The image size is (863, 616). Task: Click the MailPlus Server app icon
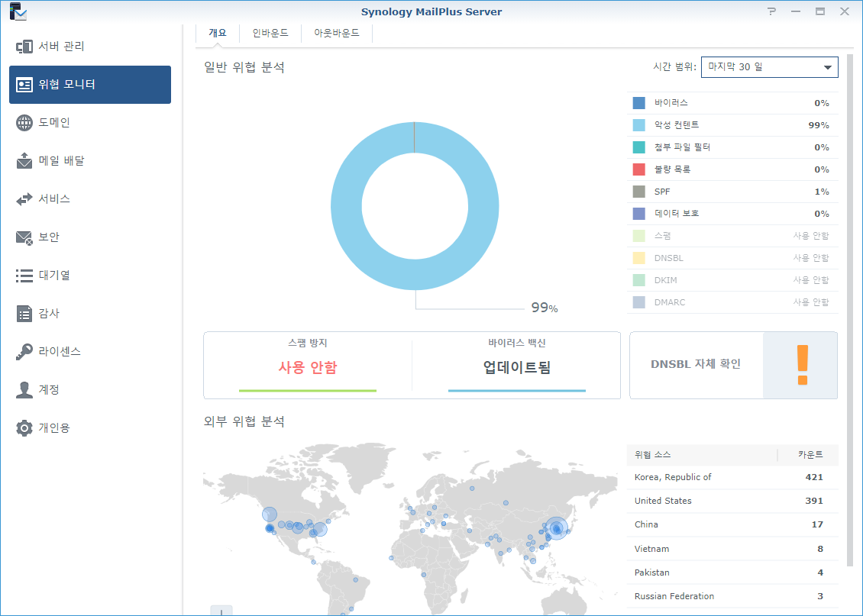coord(18,11)
